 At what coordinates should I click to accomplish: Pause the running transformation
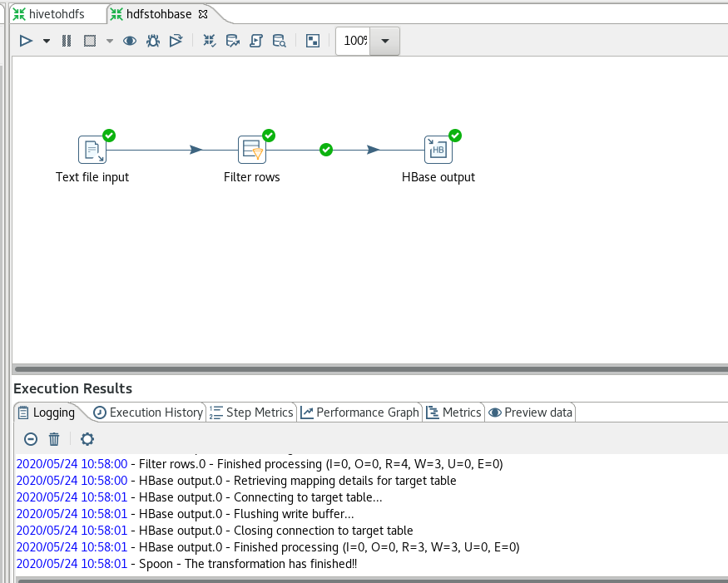pyautogui.click(x=67, y=41)
